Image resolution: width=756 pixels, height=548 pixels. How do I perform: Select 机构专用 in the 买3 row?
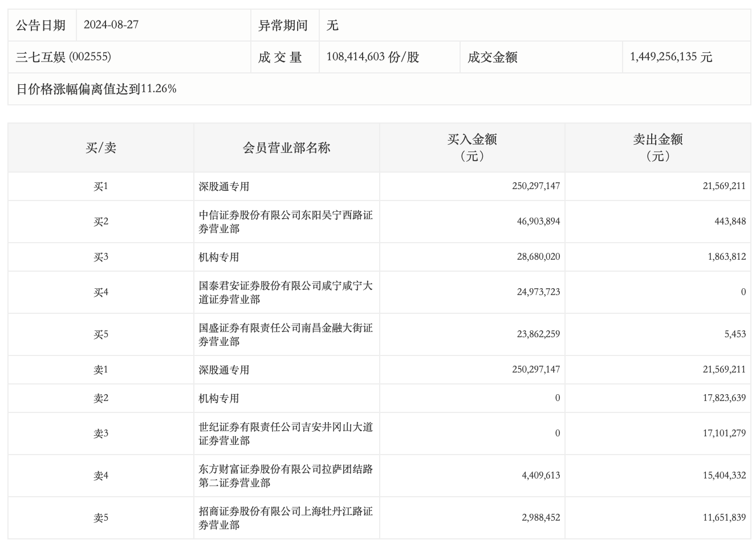pos(219,257)
